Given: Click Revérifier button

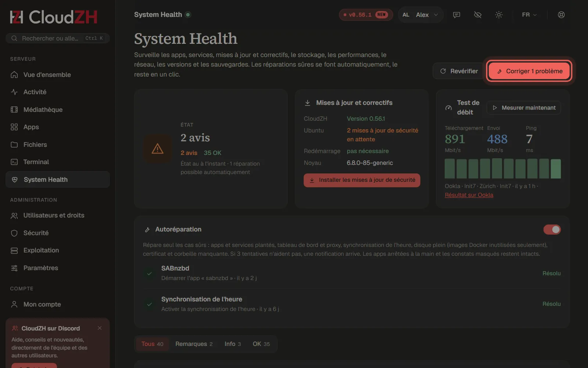Looking at the screenshot, I should point(459,71).
